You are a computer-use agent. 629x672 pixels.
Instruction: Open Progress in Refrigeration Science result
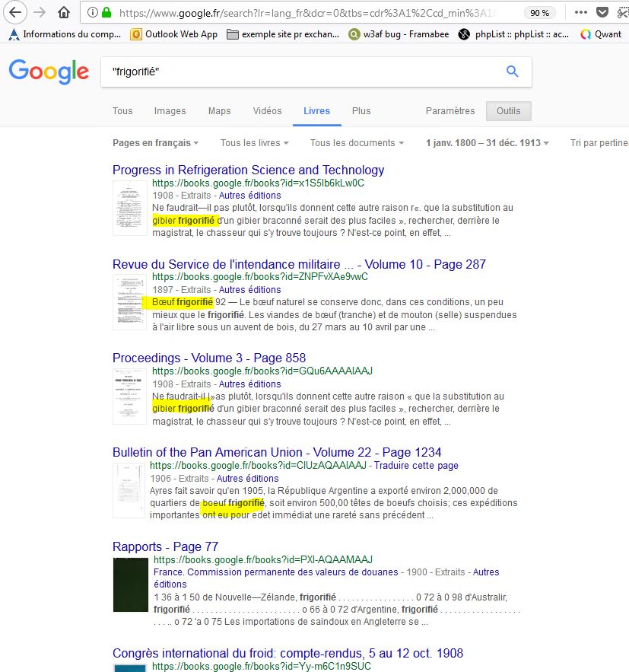point(248,170)
